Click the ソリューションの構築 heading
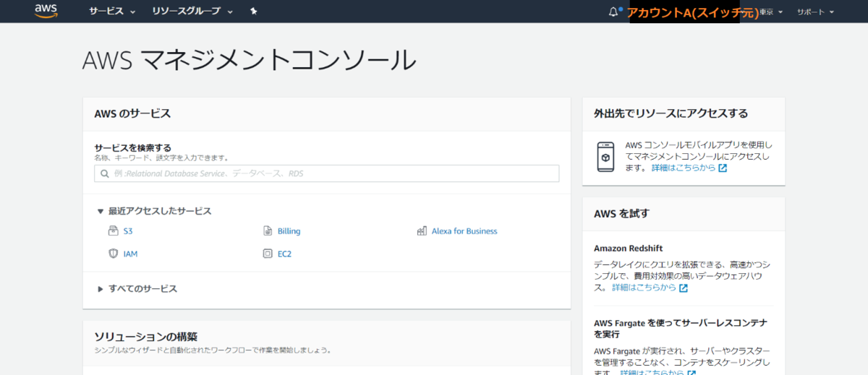 pyautogui.click(x=146, y=337)
